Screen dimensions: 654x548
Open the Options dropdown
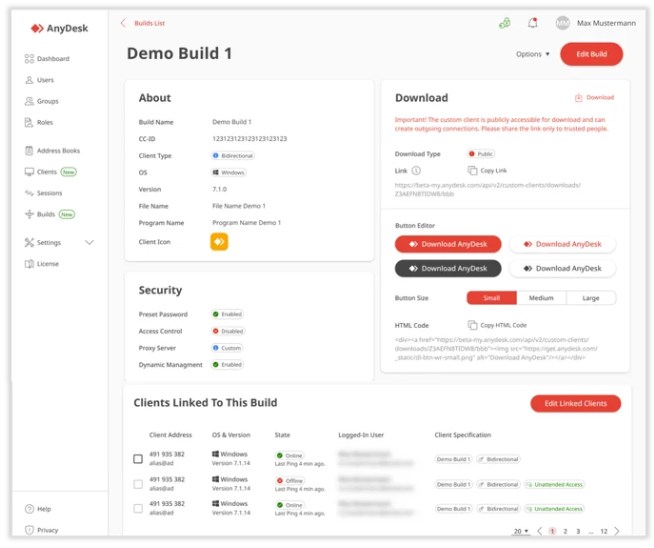(x=533, y=54)
